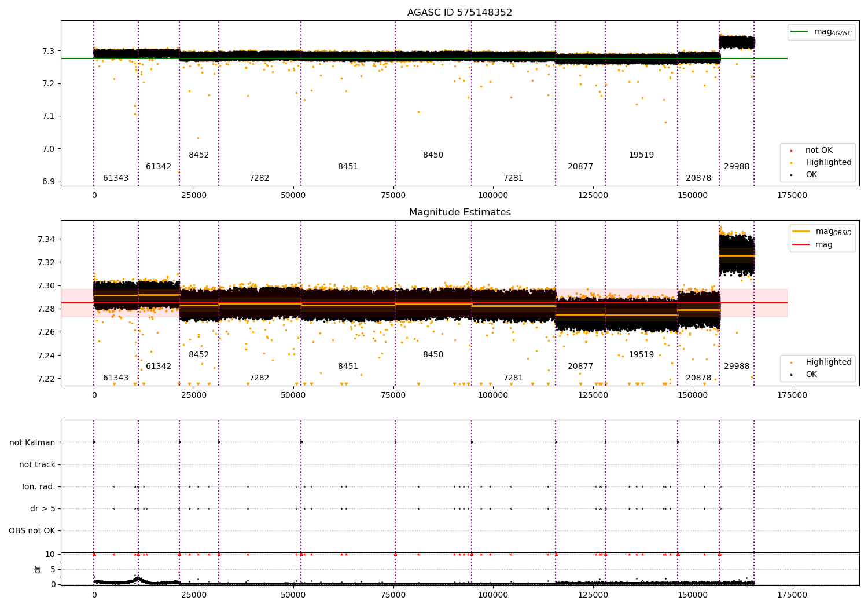Click the "Magnitude Estimates" plot title
The height and width of the screenshot is (608, 868).
pos(459,213)
